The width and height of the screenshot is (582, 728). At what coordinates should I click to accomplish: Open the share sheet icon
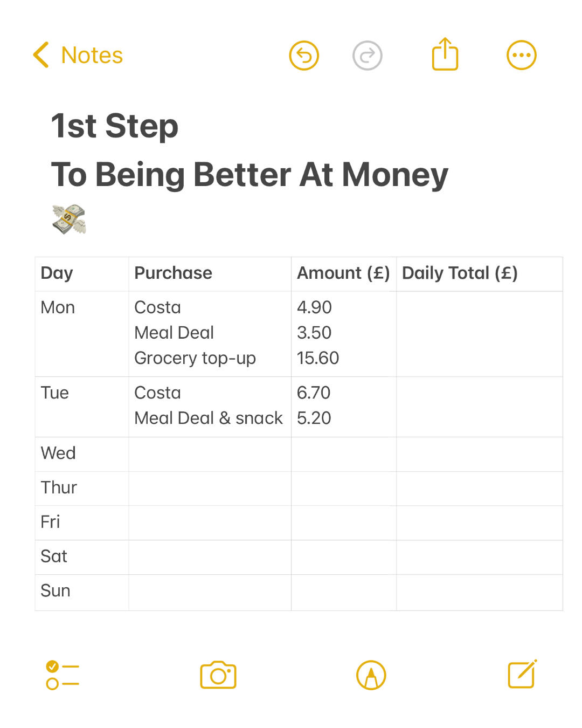[445, 54]
